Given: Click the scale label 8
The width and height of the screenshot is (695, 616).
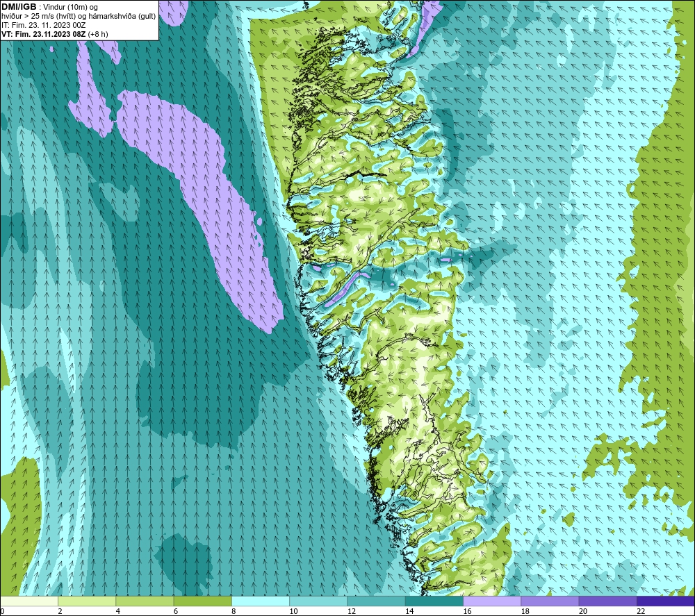Looking at the screenshot, I should pyautogui.click(x=234, y=611).
